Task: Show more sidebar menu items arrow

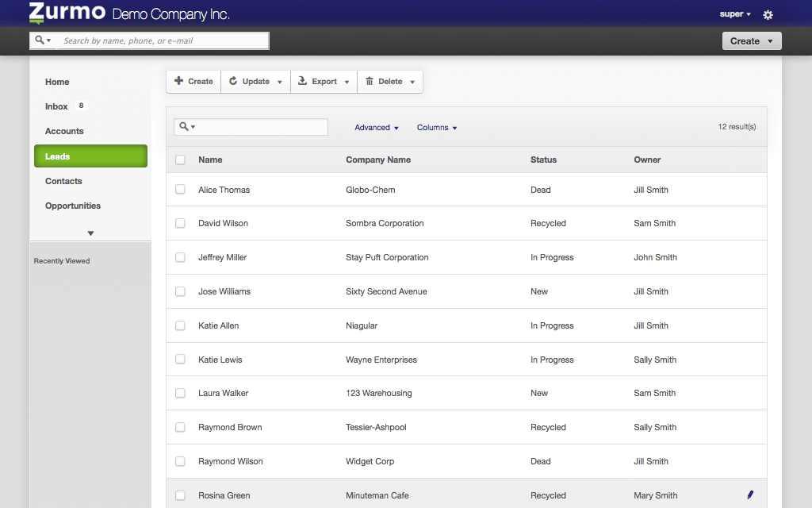Action: pyautogui.click(x=90, y=233)
